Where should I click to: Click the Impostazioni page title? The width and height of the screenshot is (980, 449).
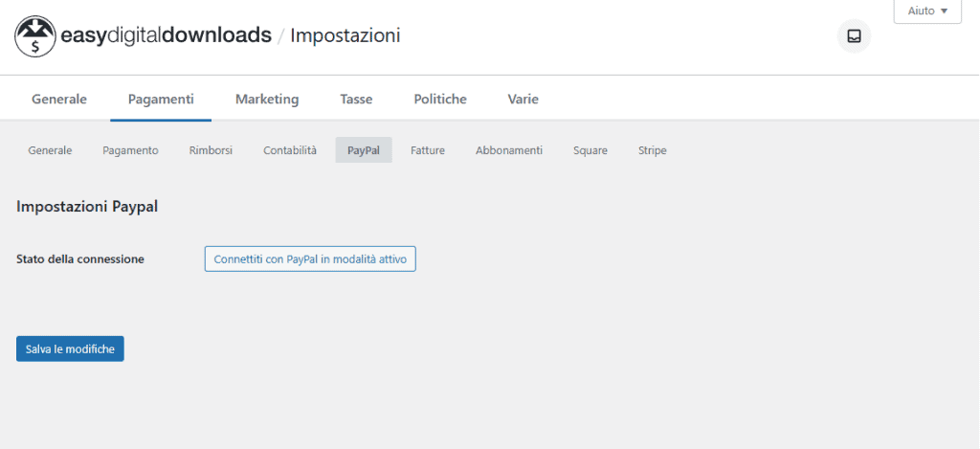coord(345,35)
